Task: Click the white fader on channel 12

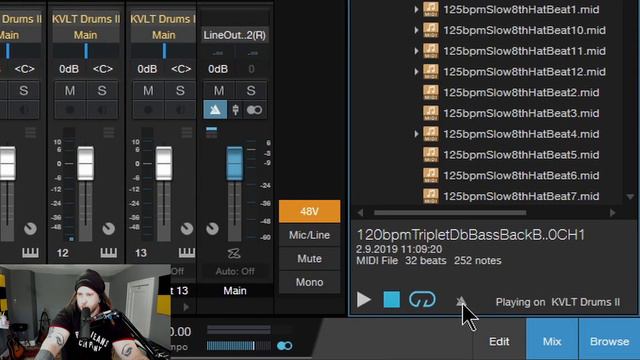Action: pos(86,163)
